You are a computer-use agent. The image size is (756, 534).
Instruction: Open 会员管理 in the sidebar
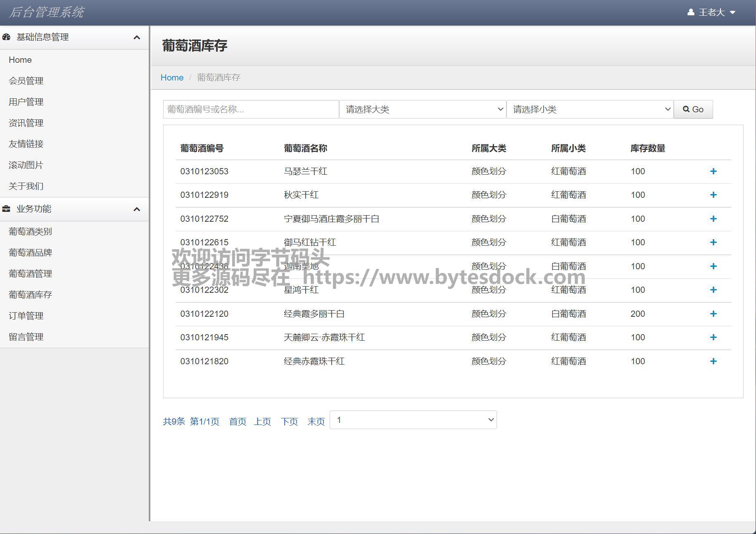[x=26, y=81]
